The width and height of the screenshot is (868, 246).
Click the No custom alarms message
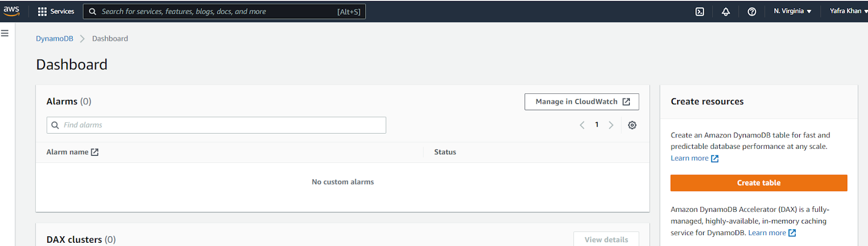(x=343, y=182)
